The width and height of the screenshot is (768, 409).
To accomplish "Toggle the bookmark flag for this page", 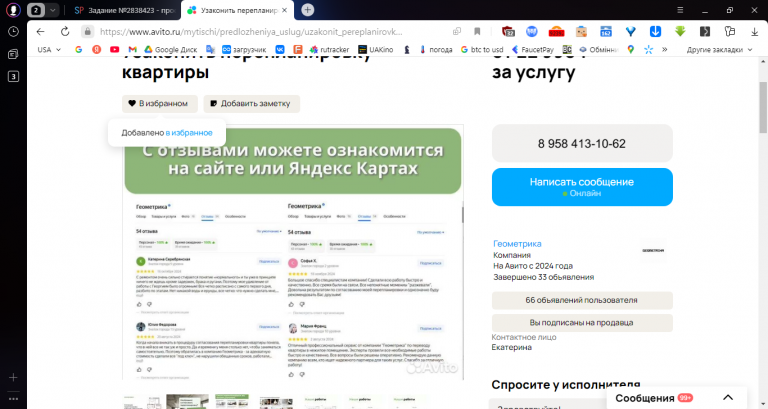I will pyautogui.click(x=477, y=32).
